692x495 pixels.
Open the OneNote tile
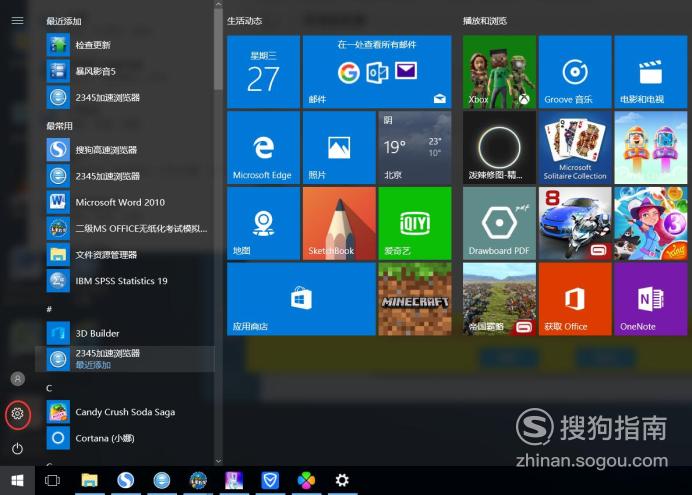(x=651, y=299)
